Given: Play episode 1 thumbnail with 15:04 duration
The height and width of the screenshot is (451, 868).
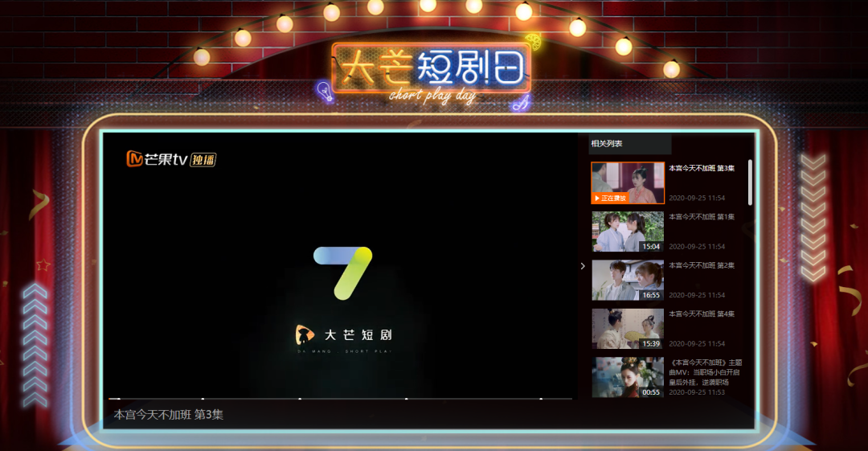Looking at the screenshot, I should [628, 232].
